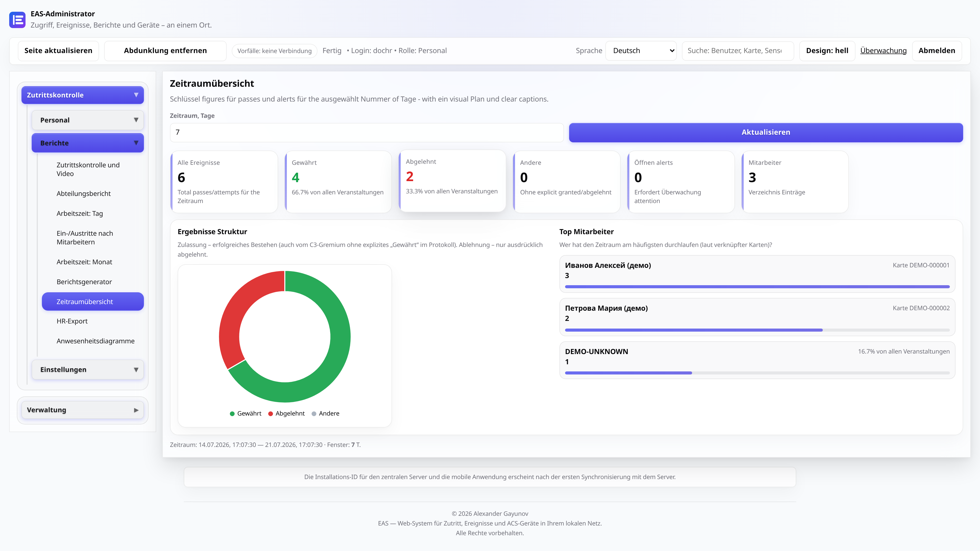This screenshot has height=551, width=980.
Task: Open the Überwachung link
Action: click(883, 51)
